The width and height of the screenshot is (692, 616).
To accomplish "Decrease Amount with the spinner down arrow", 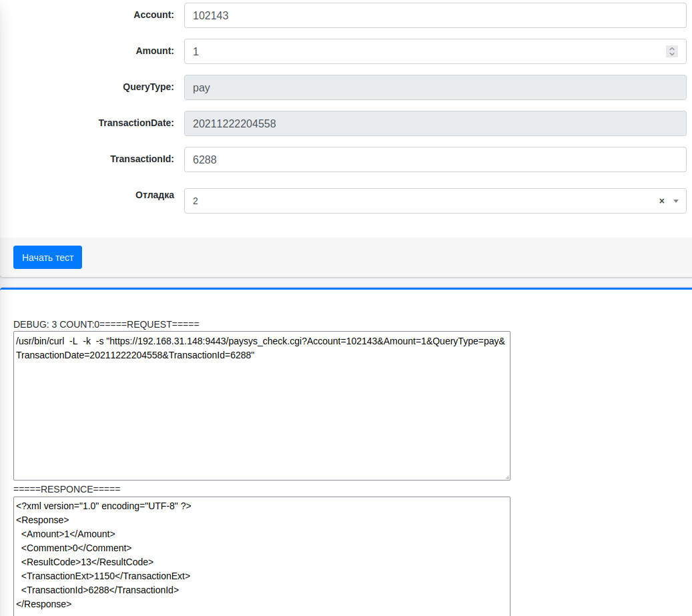I will tap(672, 54).
